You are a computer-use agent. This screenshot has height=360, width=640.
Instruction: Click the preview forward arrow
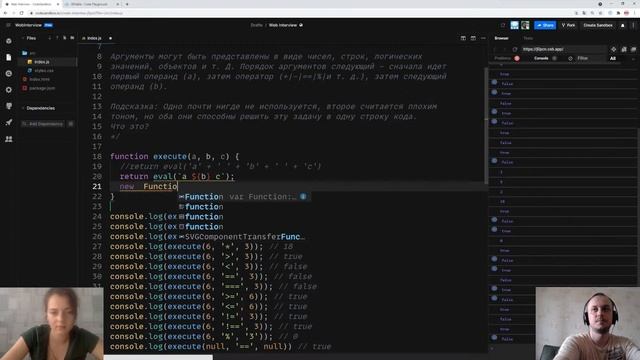pyautogui.click(x=505, y=49)
